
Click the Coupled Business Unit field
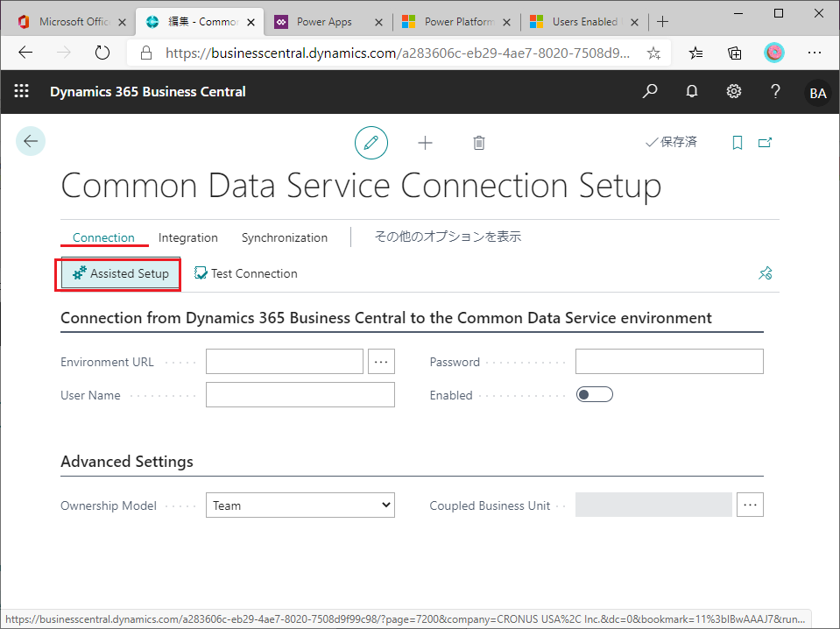click(x=653, y=505)
